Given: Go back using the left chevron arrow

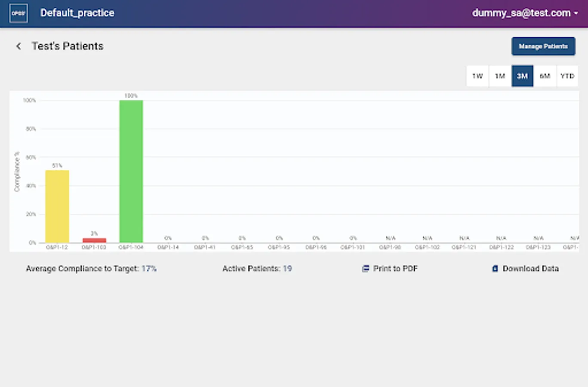Looking at the screenshot, I should coord(18,46).
